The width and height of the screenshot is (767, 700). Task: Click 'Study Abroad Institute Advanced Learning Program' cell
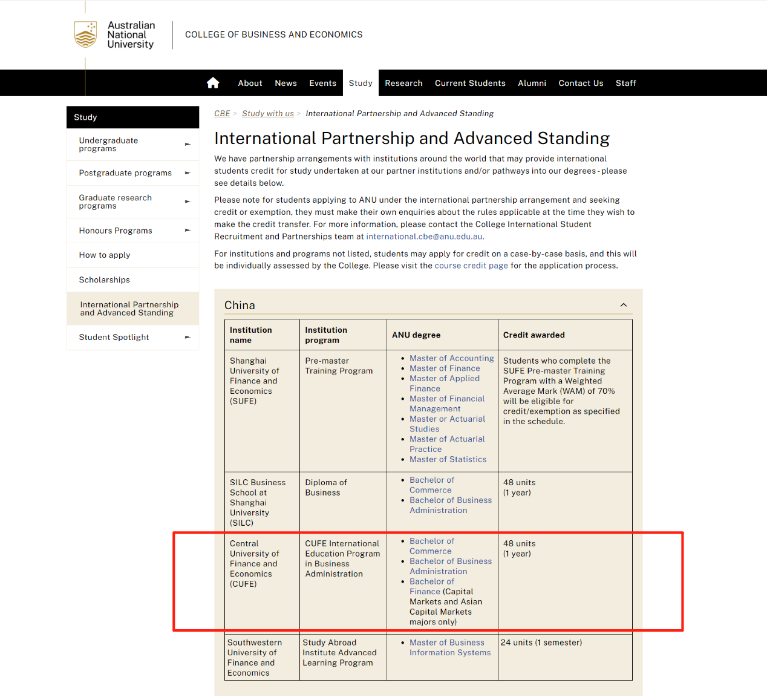[x=343, y=656]
